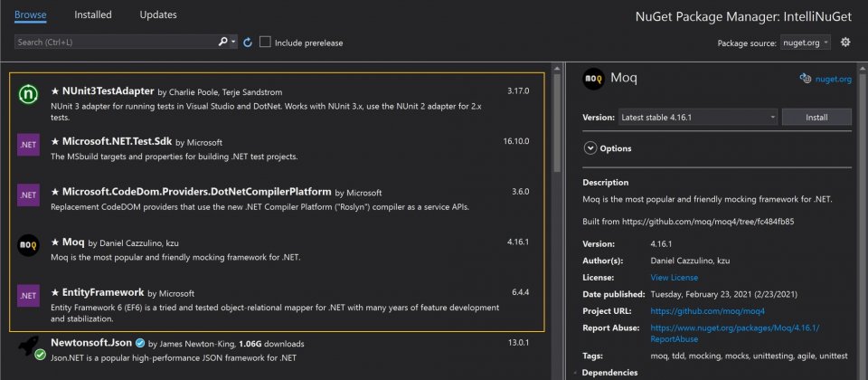868x380 pixels.
Task: Switch to the Browse tab
Action: click(31, 15)
